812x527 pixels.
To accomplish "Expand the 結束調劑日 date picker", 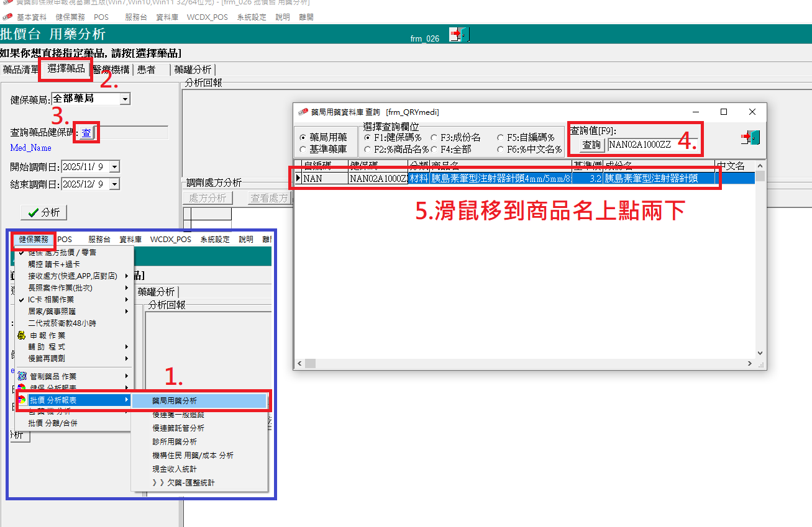I will (114, 184).
